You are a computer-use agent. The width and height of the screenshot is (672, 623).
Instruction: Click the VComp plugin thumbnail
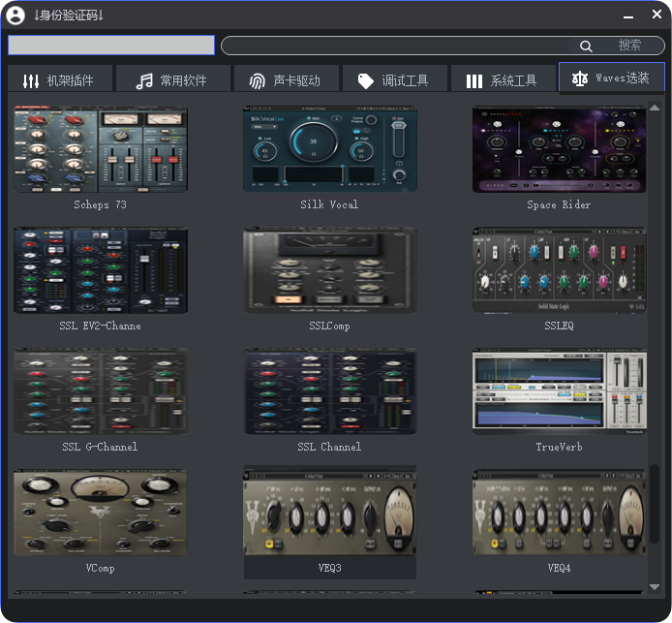(x=101, y=513)
